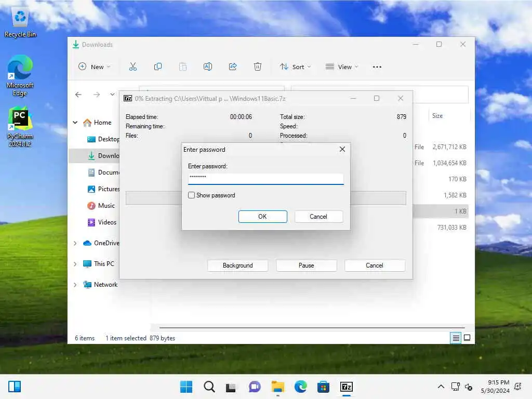This screenshot has width=532, height=399.
Task: Go forward with the right arrow
Action: 97,95
